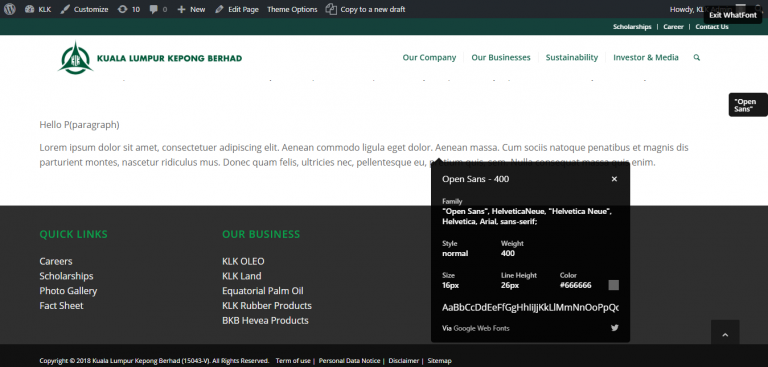
Task: Open the Google Web Fonts link
Action: (x=481, y=328)
